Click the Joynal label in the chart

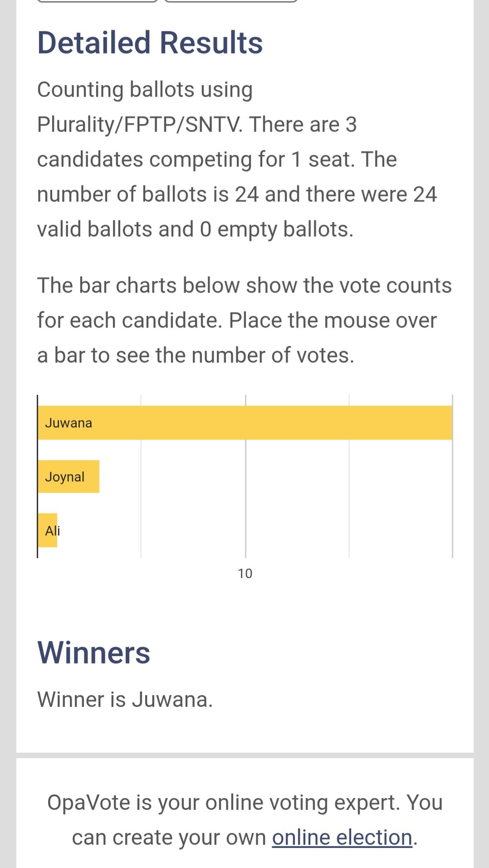pyautogui.click(x=64, y=477)
